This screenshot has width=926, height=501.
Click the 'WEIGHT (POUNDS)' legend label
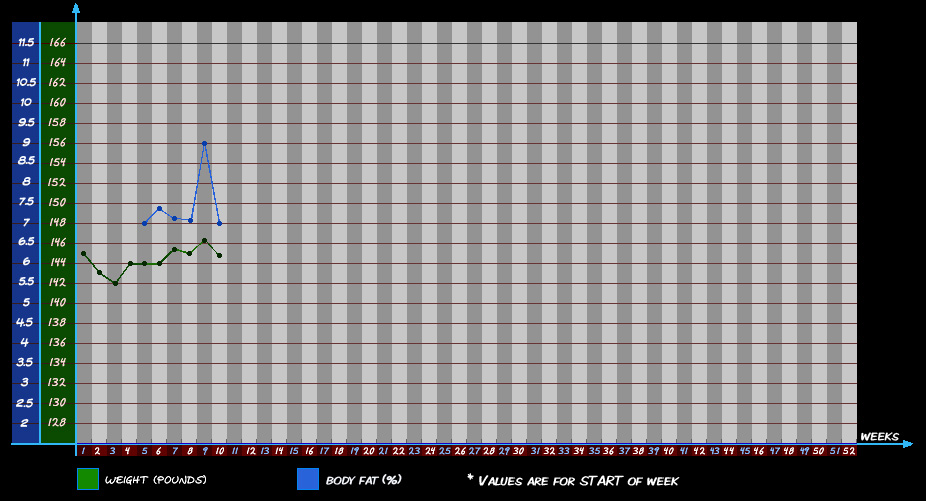pos(156,480)
